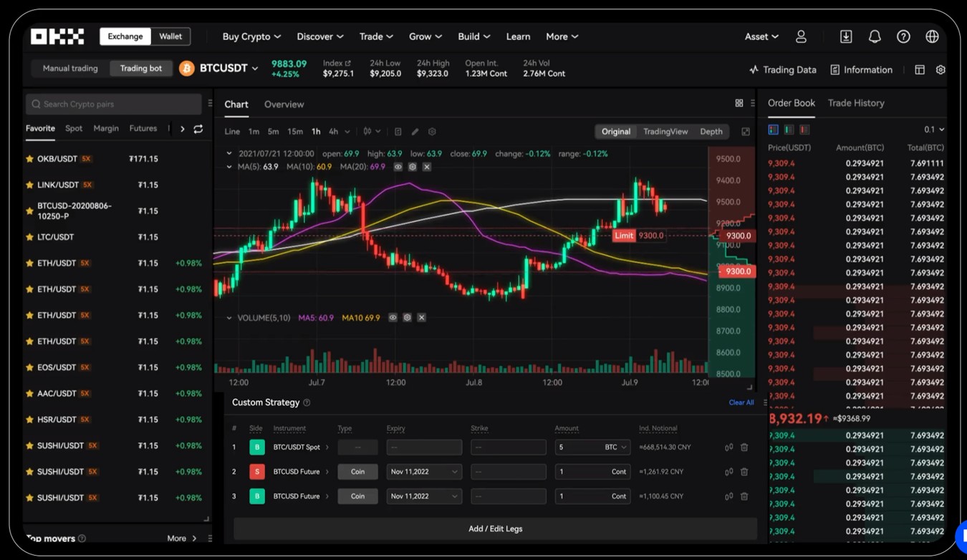The image size is (967, 560).
Task: Remove the MA indicator with X
Action: pyautogui.click(x=427, y=167)
